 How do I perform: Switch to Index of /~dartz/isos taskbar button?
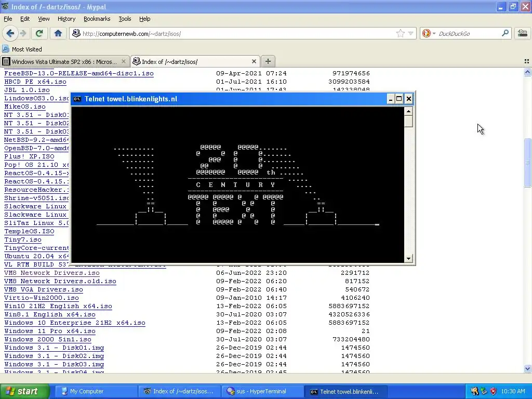pos(179,391)
